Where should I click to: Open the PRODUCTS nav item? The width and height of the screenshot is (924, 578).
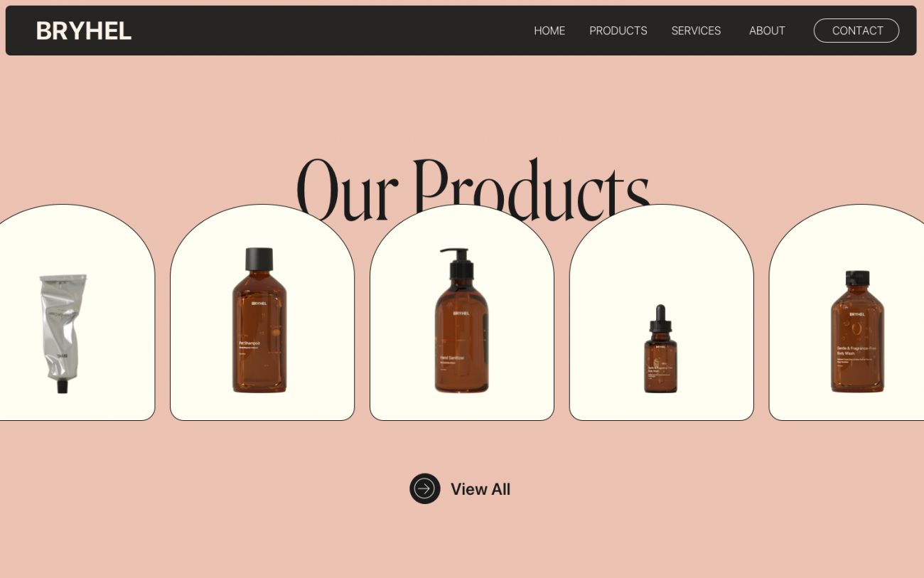[x=618, y=31]
